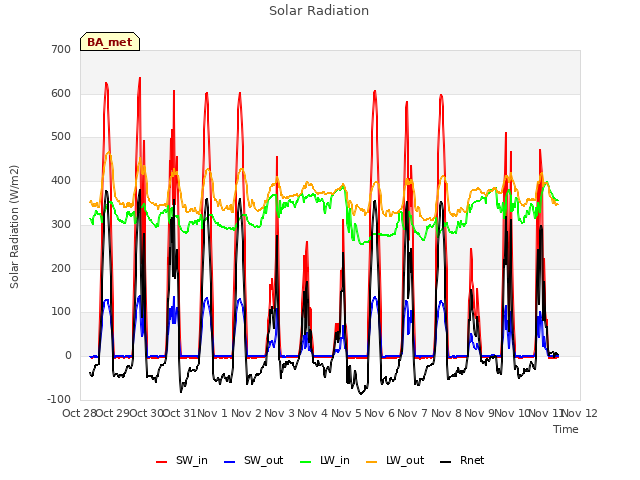Click the Nov 4 x-axis label
The height and width of the screenshot is (480, 640).
click(x=313, y=413)
